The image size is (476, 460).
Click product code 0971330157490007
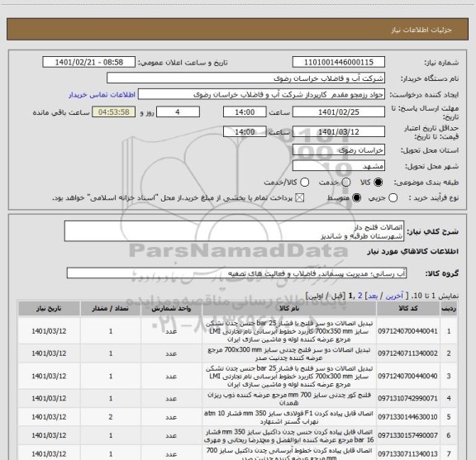[x=407, y=435]
